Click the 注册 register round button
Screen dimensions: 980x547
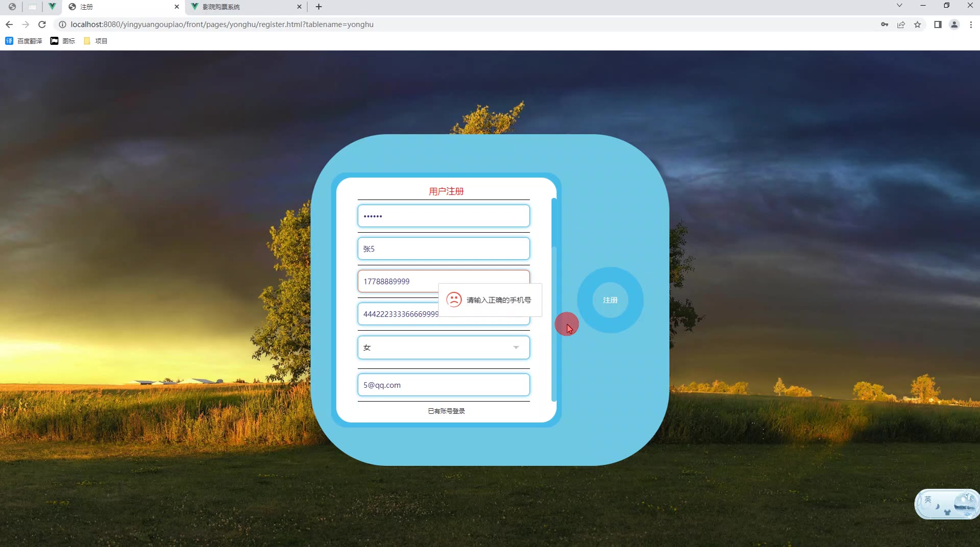pos(610,300)
